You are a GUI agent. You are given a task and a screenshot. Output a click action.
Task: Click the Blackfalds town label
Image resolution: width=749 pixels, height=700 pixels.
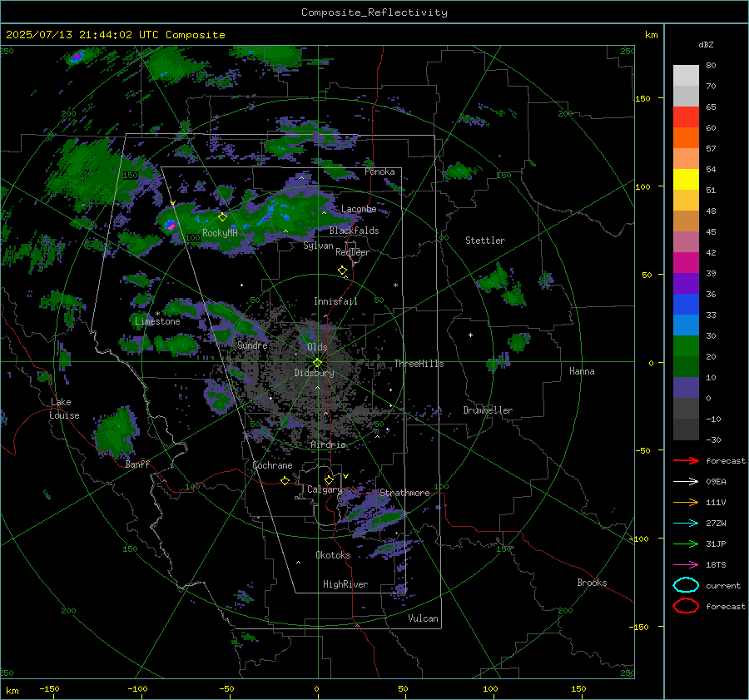coord(354,231)
